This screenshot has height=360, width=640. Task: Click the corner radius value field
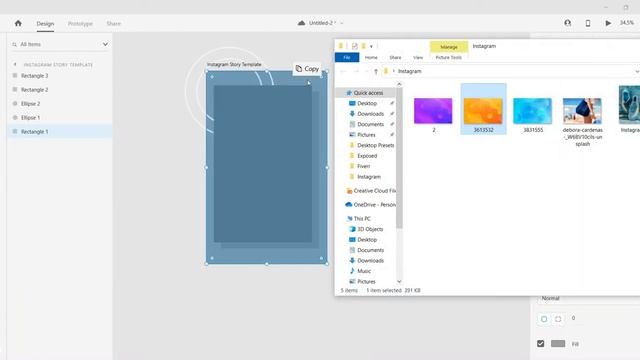[x=573, y=318]
